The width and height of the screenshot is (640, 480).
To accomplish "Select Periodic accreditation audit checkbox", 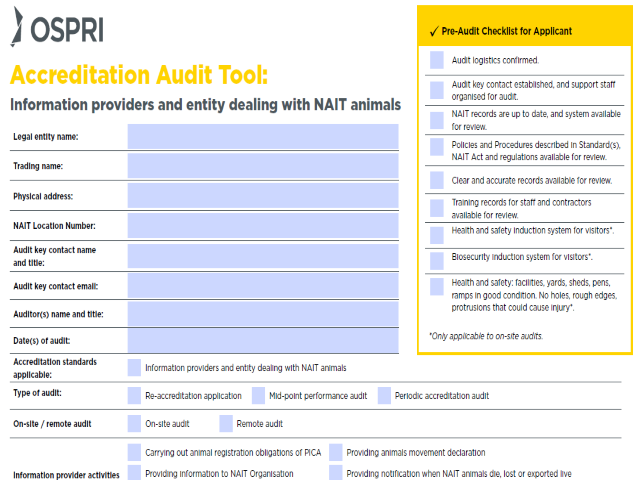I will point(384,396).
